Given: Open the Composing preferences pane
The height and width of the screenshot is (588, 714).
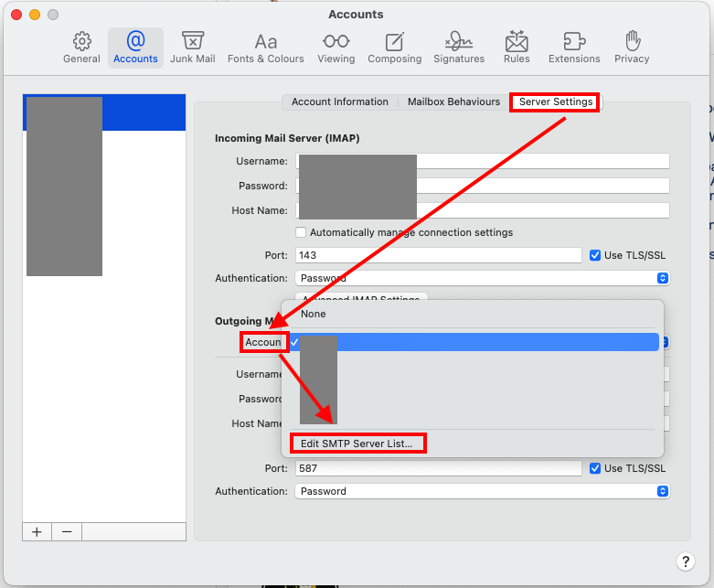Looking at the screenshot, I should [394, 48].
